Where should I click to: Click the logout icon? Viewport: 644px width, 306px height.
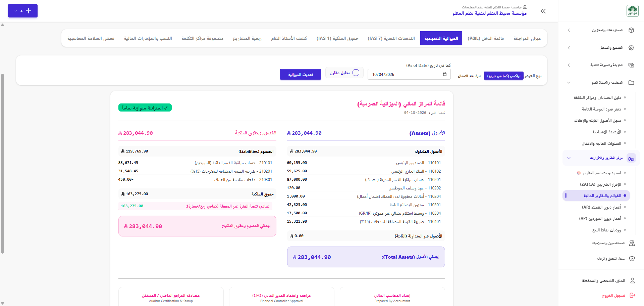[x=633, y=296]
